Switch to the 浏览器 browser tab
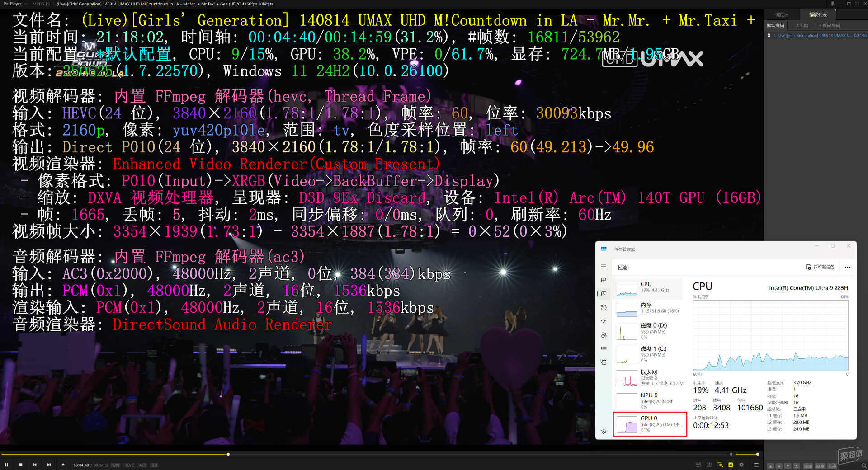This screenshot has height=470, width=868. click(x=782, y=14)
